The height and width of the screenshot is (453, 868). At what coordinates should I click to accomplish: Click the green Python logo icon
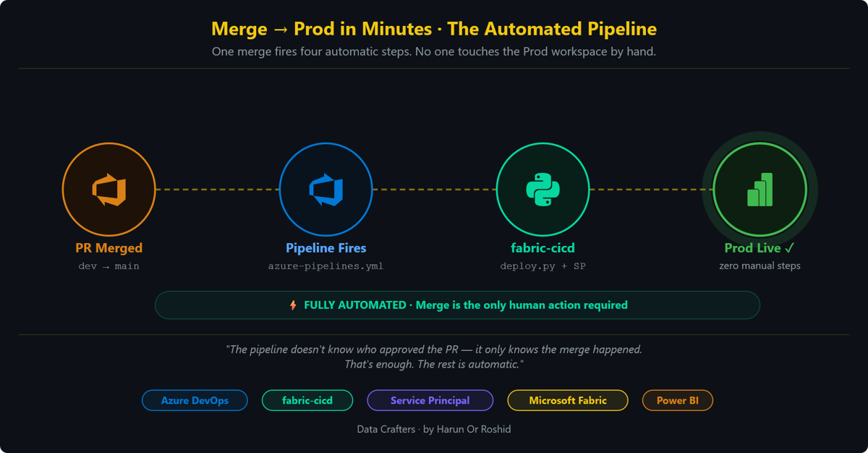click(543, 190)
